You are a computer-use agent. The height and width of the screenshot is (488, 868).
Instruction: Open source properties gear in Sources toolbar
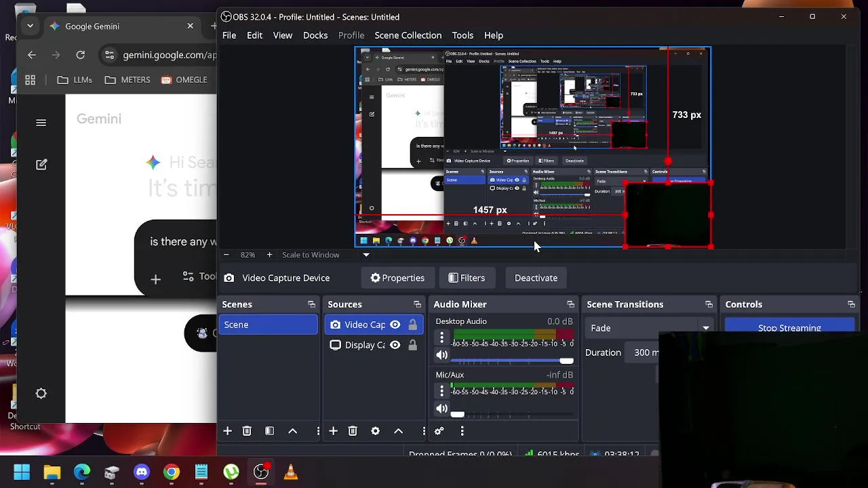click(375, 431)
